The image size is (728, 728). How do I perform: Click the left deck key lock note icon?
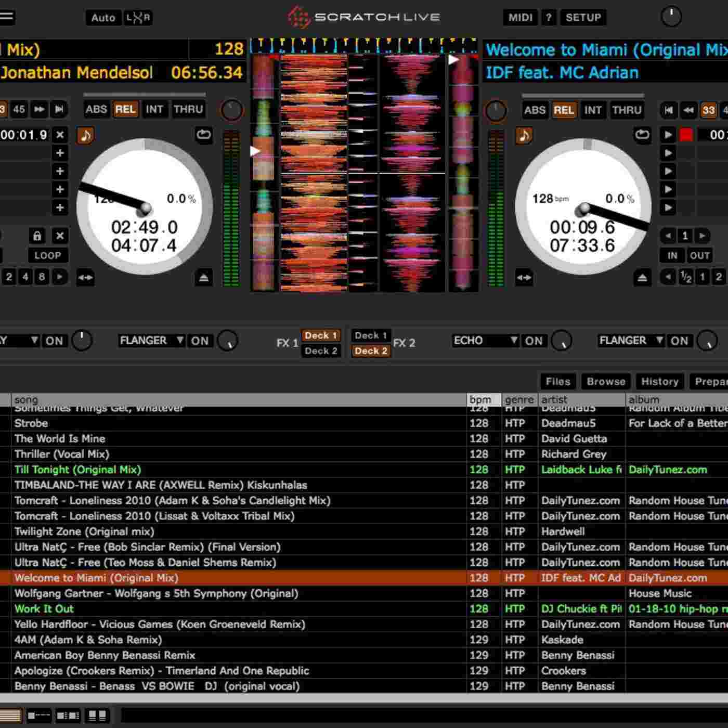[x=85, y=136]
